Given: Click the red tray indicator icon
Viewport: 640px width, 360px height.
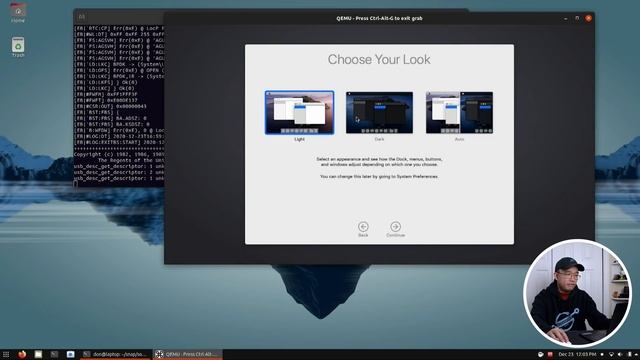Looking at the screenshot, I should (x=550, y=354).
